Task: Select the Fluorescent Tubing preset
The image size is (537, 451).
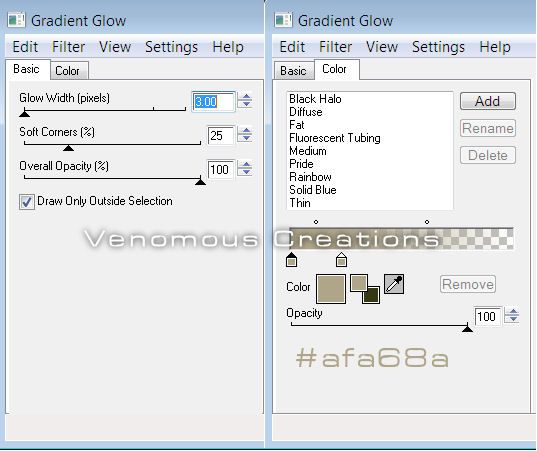Action: (x=335, y=138)
